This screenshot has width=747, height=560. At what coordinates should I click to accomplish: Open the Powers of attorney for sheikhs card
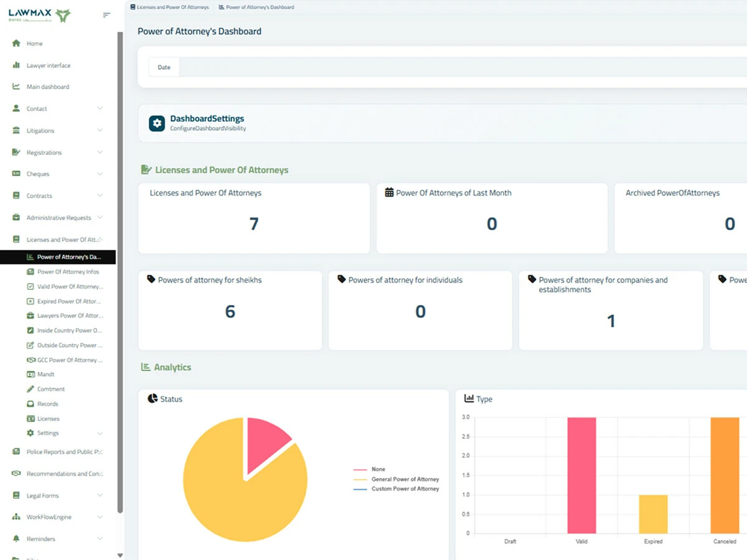point(230,310)
